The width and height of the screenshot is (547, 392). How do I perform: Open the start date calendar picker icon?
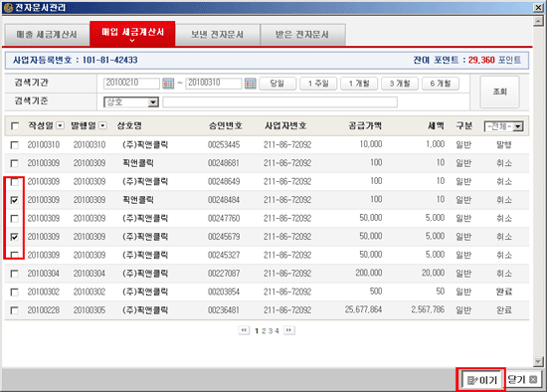168,84
